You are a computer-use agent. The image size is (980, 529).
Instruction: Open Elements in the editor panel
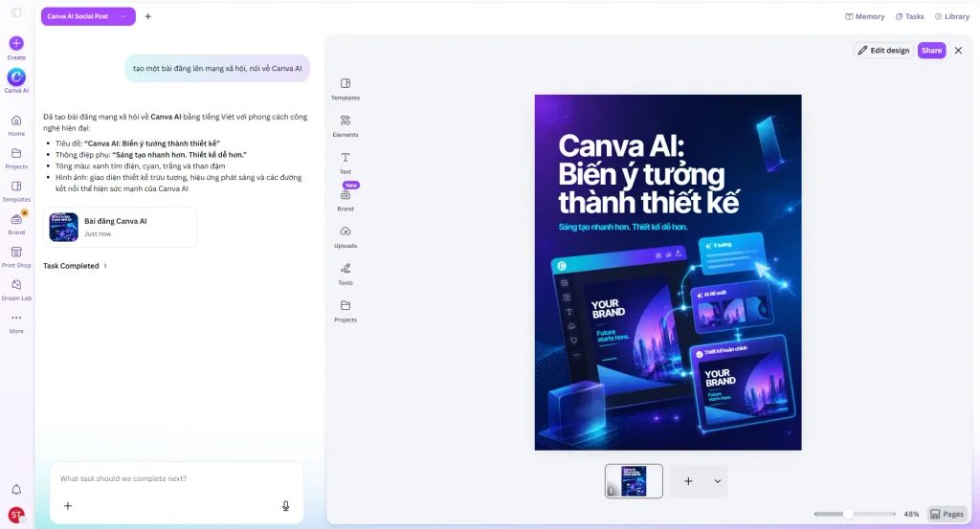pyautogui.click(x=345, y=125)
